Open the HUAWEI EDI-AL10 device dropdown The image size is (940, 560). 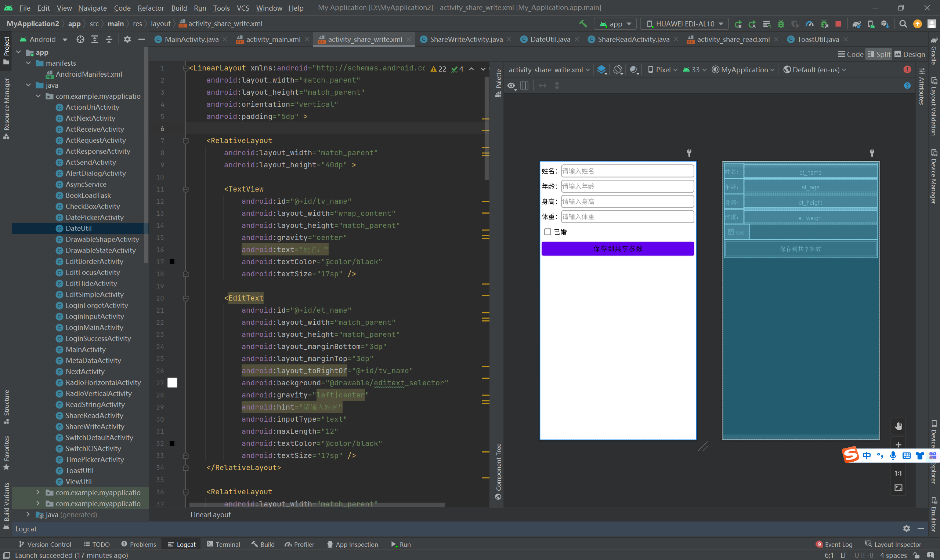[684, 24]
